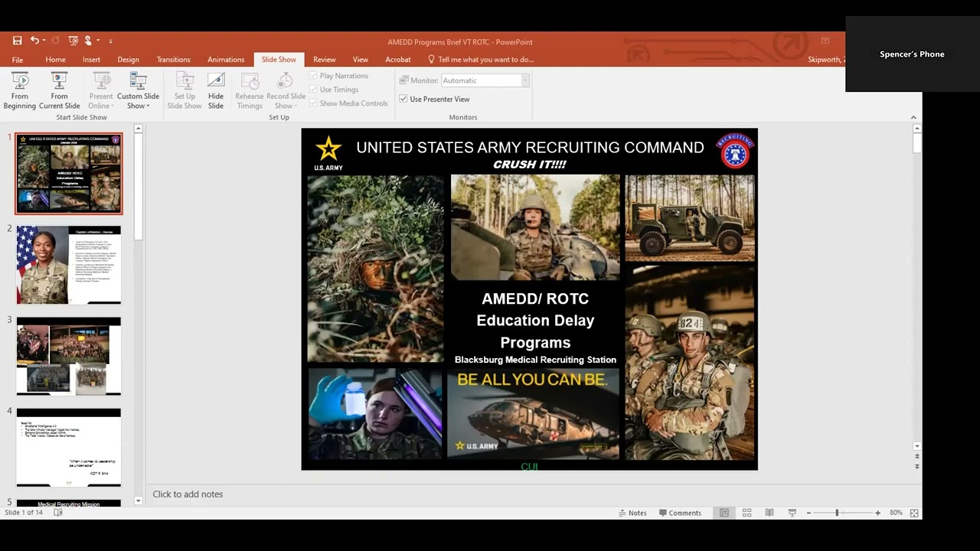The width and height of the screenshot is (980, 551).
Task: Open Monitor Automatic combo box
Action: 485,80
